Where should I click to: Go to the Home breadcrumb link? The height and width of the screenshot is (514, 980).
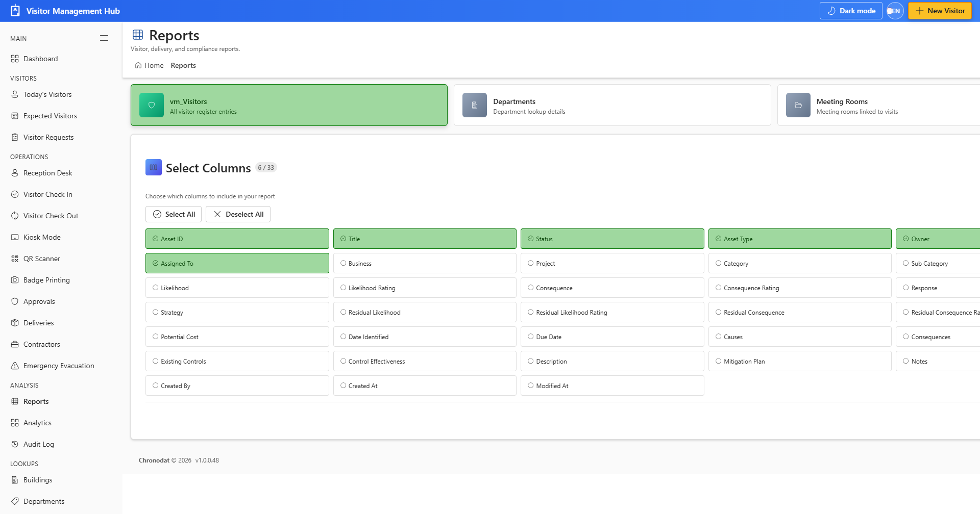point(149,65)
